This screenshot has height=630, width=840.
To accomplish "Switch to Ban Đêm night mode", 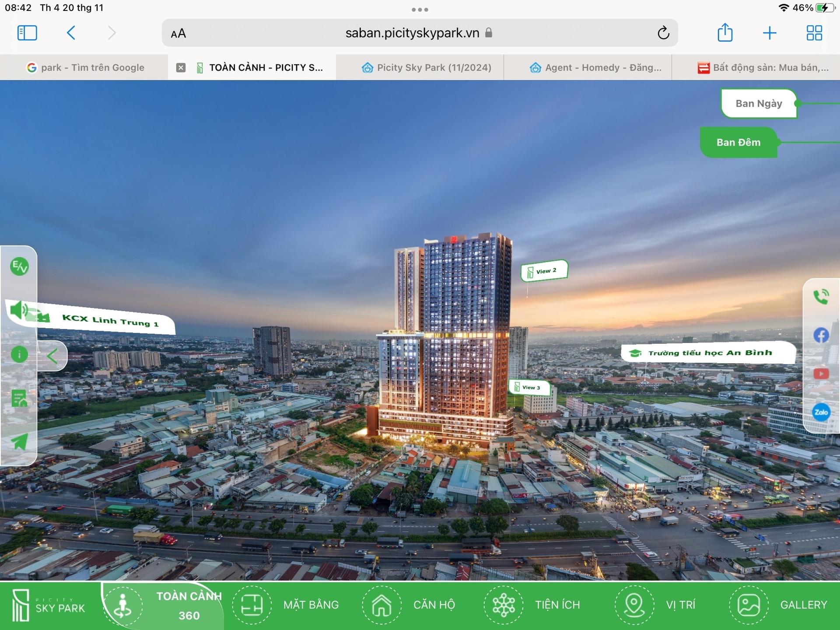I will tap(738, 142).
